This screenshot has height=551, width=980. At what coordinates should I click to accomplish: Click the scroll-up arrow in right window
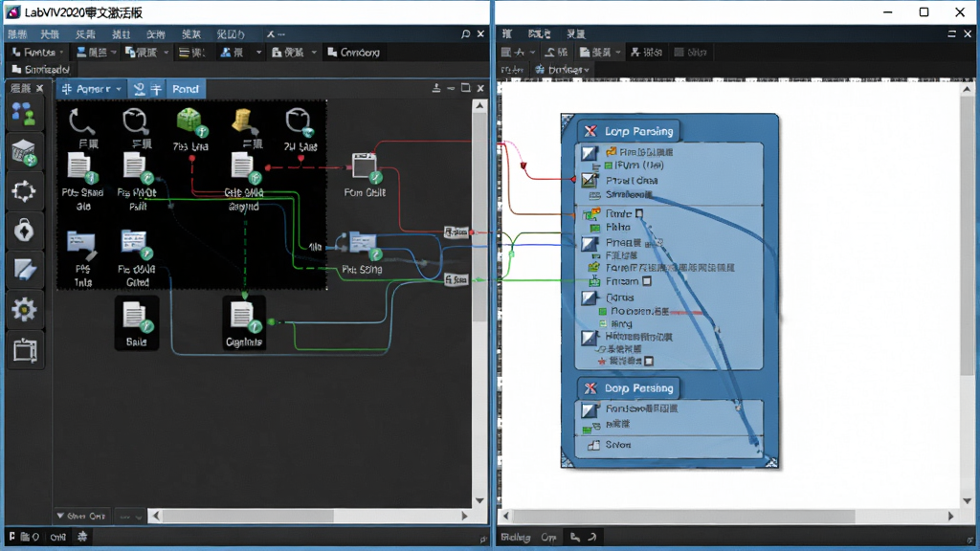coord(967,89)
